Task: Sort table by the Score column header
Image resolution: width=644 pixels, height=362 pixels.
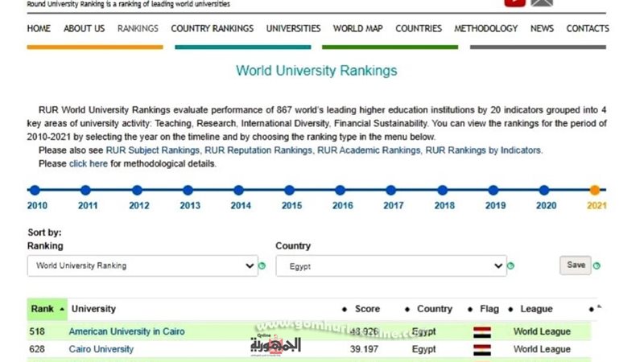Action: 367,309
